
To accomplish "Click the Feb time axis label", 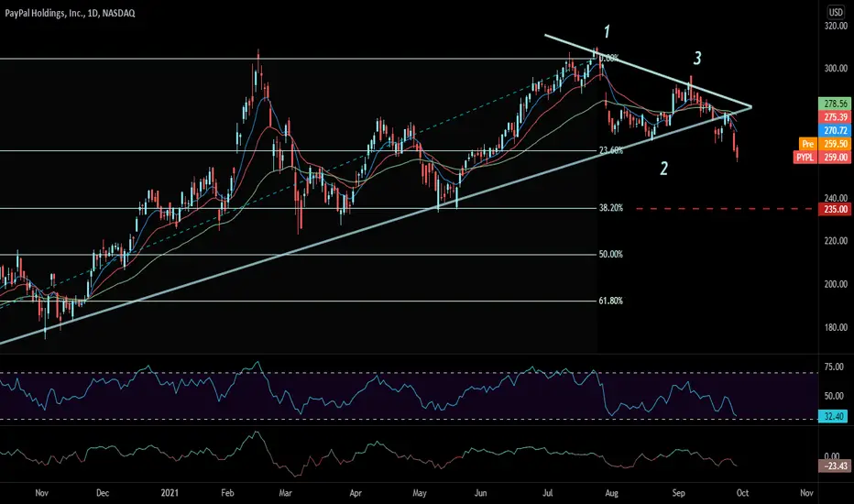I will 227,493.
